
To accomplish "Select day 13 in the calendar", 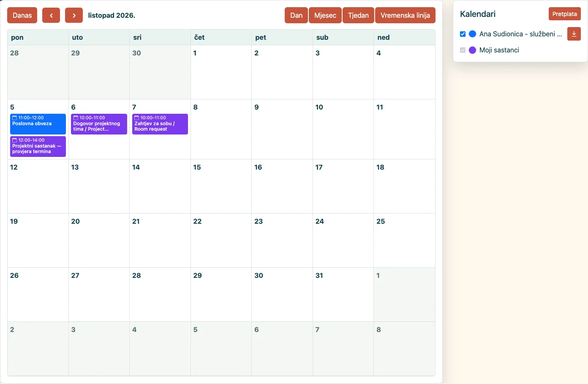I will click(99, 186).
